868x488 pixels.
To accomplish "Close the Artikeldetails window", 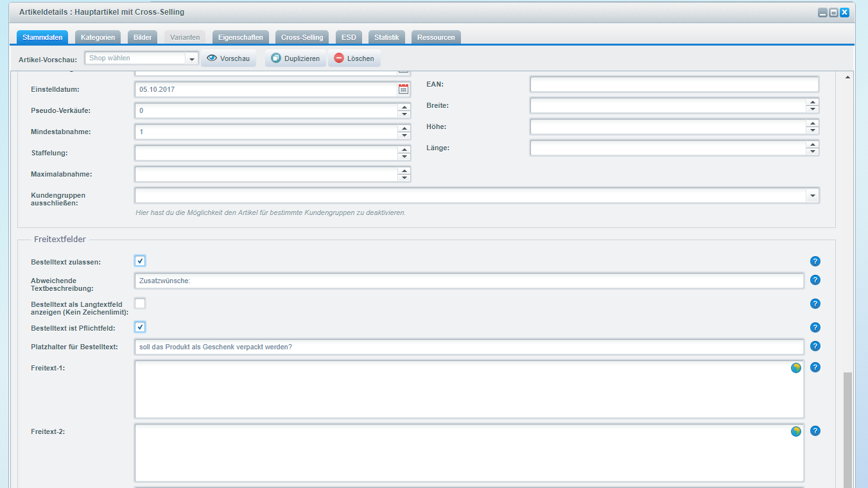I will click(x=844, y=12).
